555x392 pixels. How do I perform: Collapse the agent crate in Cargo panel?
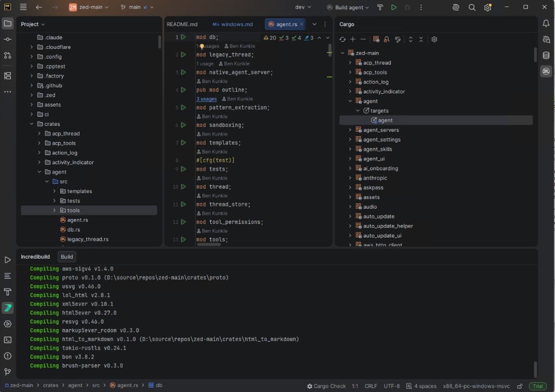350,101
